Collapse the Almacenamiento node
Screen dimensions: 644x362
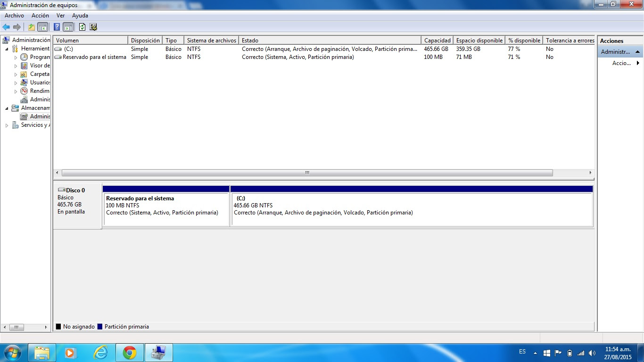coord(7,108)
